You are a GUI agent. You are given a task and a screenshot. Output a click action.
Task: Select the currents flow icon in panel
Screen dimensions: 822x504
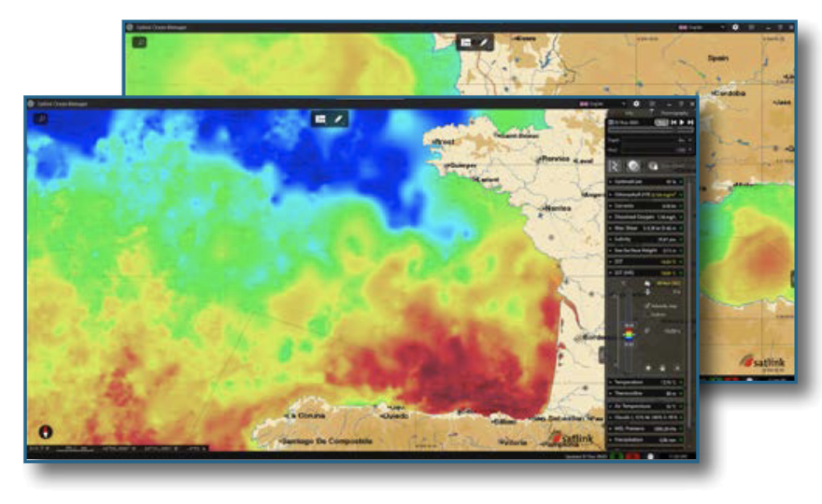(x=615, y=165)
